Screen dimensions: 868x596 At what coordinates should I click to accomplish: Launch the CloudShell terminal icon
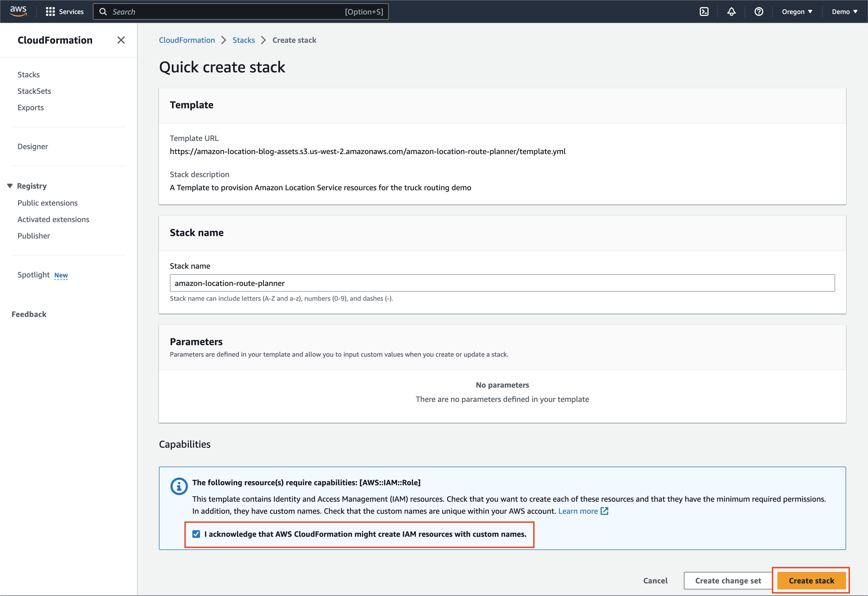704,11
